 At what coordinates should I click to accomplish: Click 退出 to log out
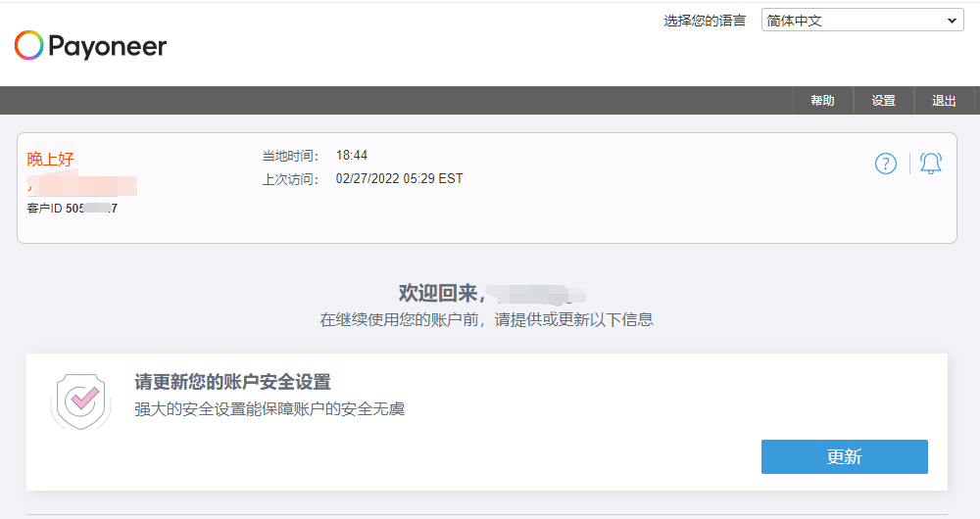click(944, 101)
